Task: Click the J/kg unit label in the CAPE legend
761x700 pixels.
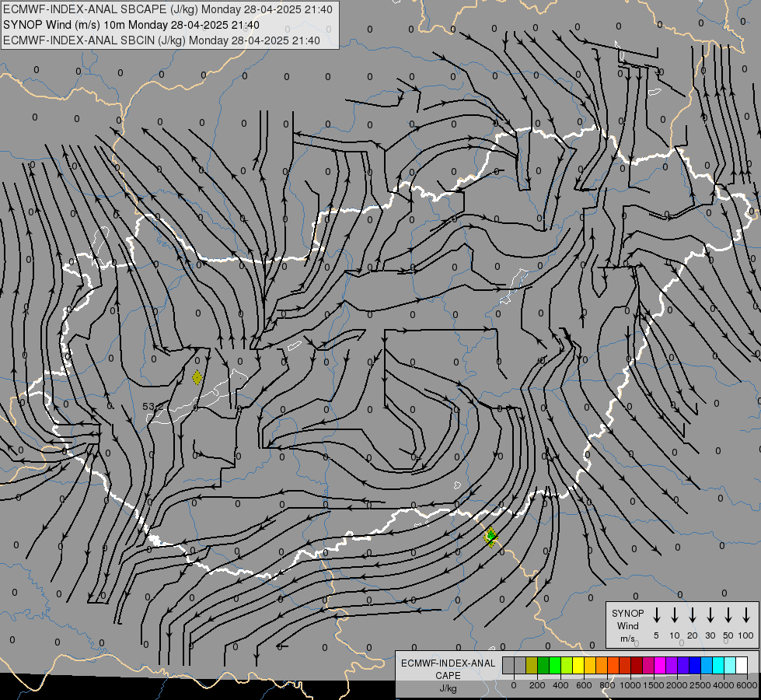Action: (448, 688)
